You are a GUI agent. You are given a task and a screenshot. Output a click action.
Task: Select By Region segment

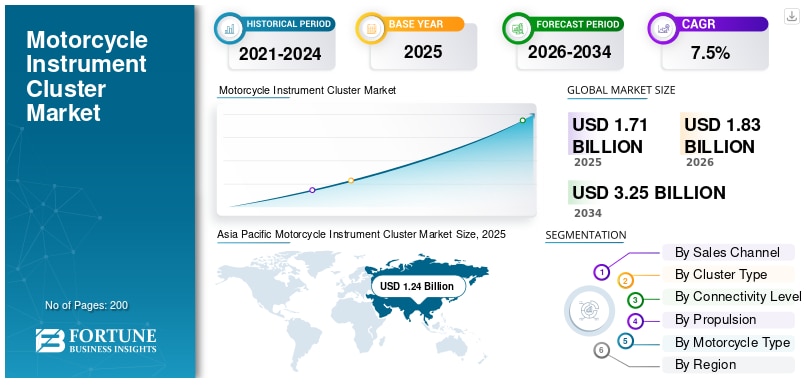pos(728,364)
